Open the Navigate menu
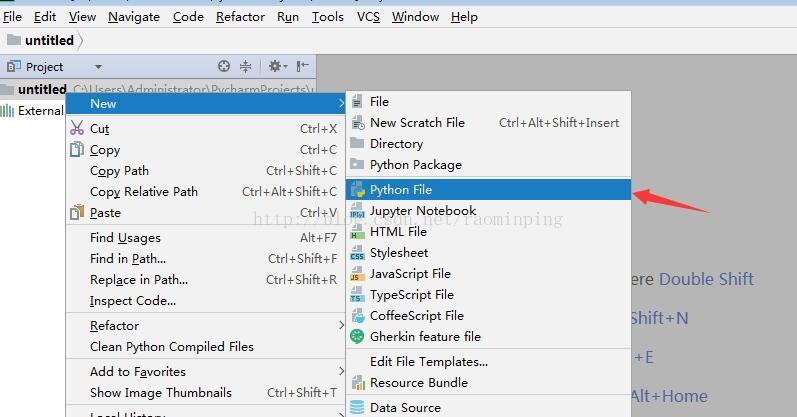Image resolution: width=797 pixels, height=417 pixels. pos(134,17)
